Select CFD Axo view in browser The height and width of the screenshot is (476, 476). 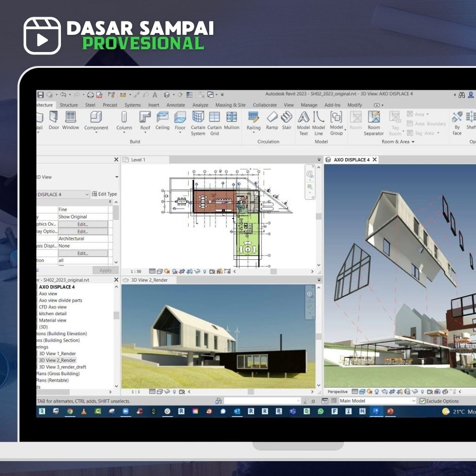tap(53, 307)
